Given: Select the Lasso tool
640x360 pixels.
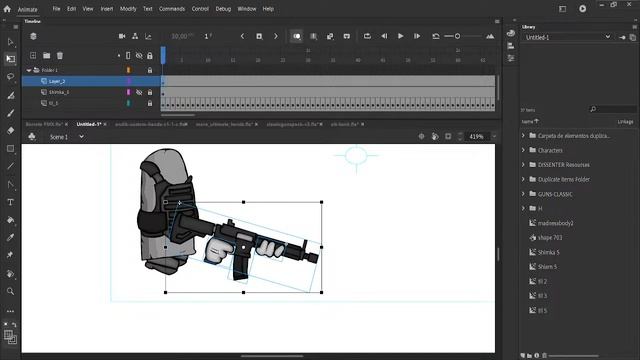Looking at the screenshot, I should click(11, 77).
